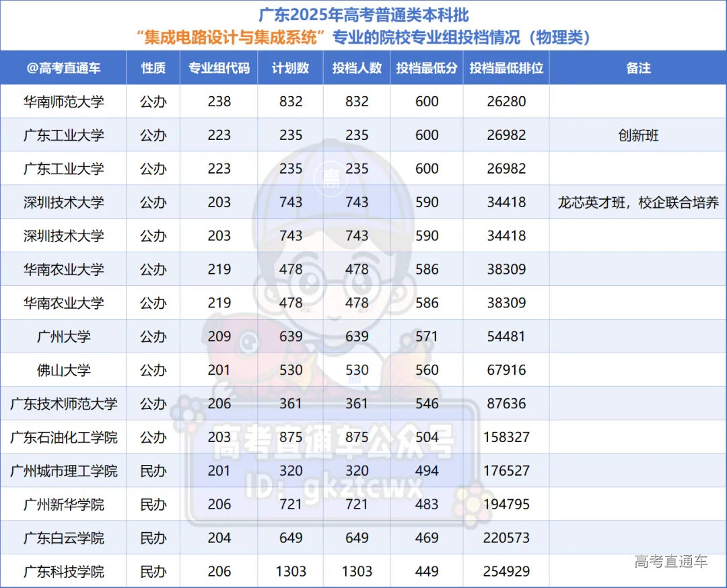This screenshot has width=727, height=588.
Task: Click the 备注 column header
Action: 637,68
